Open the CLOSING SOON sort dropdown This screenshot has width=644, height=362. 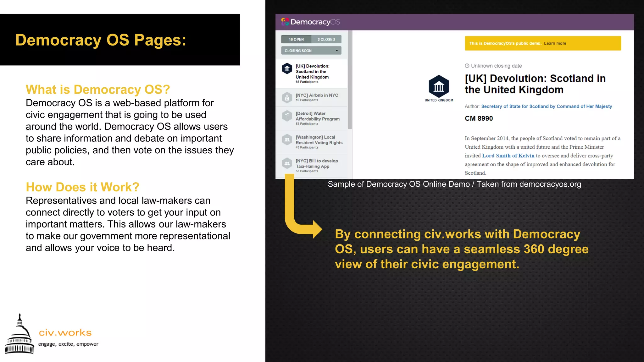click(x=311, y=51)
